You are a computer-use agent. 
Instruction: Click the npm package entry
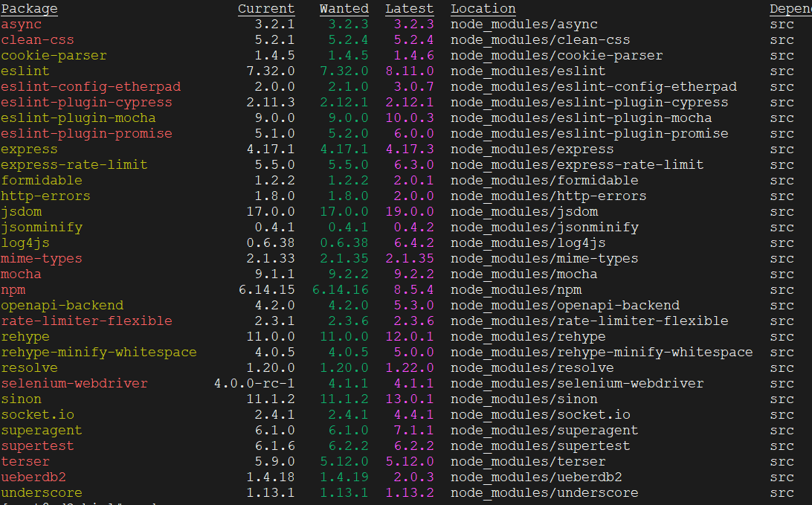[x=13, y=289]
